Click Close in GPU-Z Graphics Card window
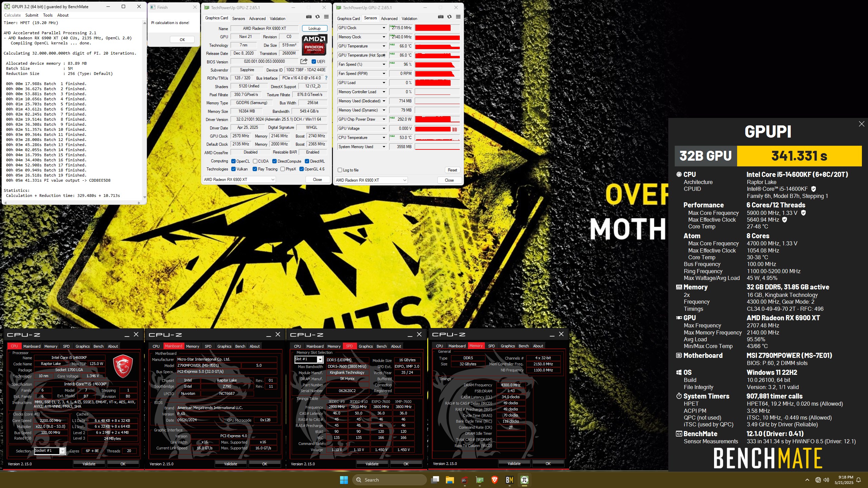Screen dimensions: 868x488 coord(317,180)
